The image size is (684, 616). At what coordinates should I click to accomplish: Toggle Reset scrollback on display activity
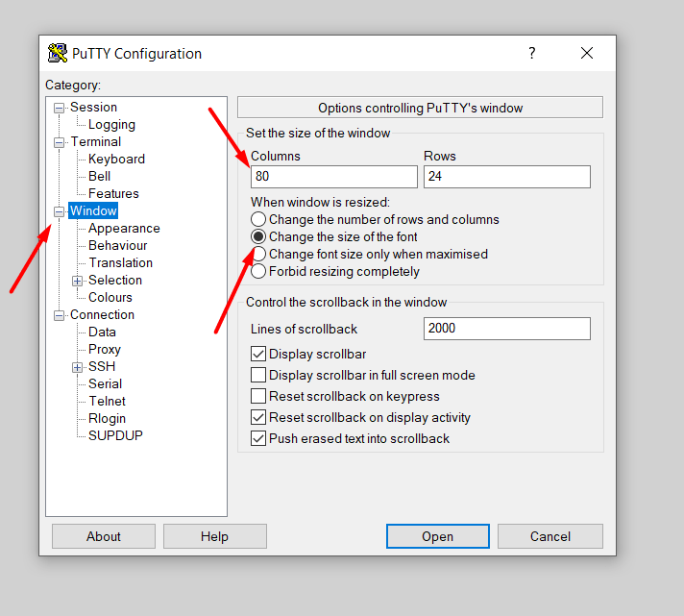(x=258, y=417)
